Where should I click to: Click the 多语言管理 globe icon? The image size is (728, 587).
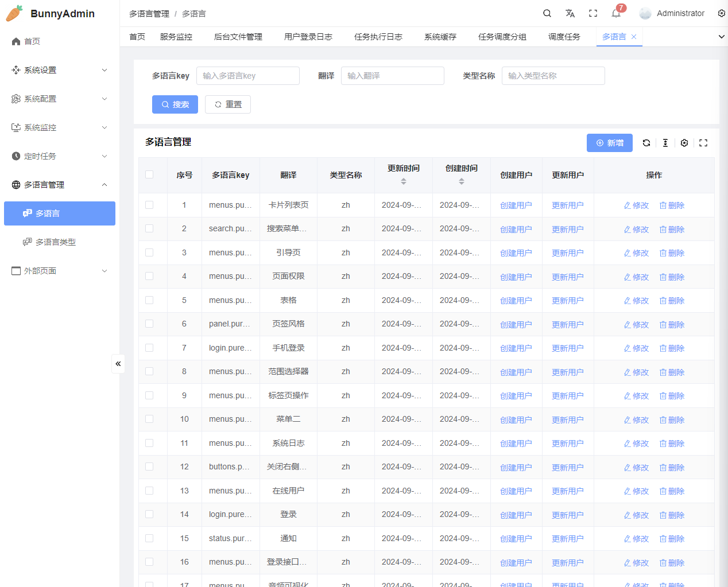(x=16, y=185)
